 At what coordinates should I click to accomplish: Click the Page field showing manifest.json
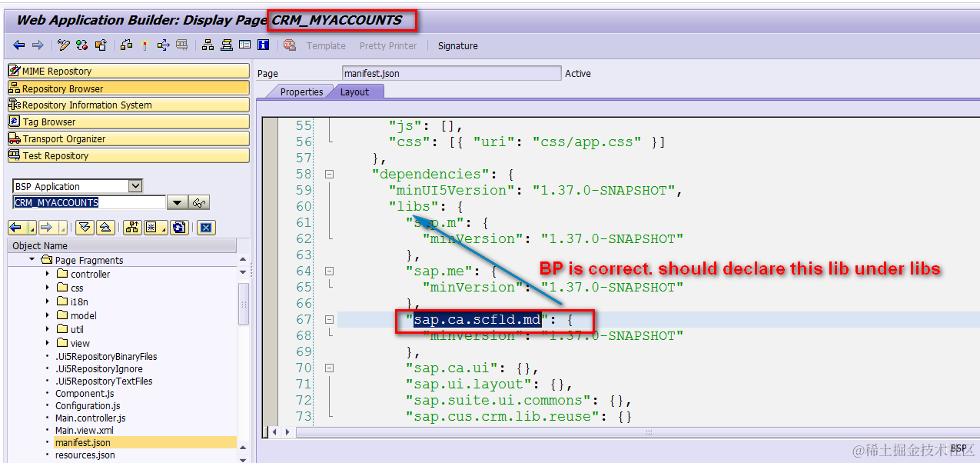(452, 73)
